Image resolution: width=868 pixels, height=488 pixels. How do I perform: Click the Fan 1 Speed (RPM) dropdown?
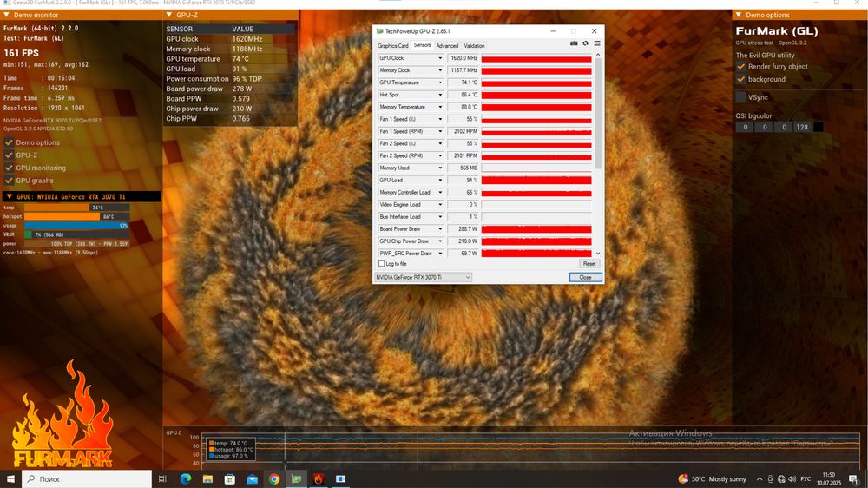[440, 131]
